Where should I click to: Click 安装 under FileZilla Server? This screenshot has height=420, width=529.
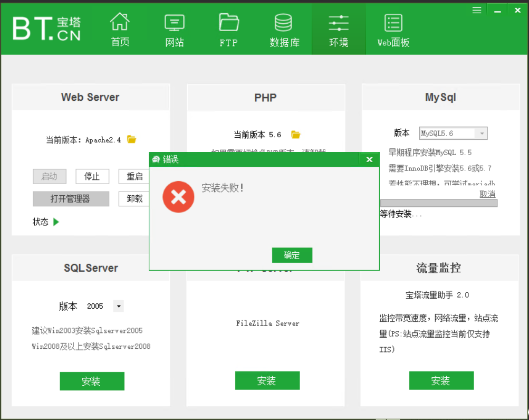point(267,380)
